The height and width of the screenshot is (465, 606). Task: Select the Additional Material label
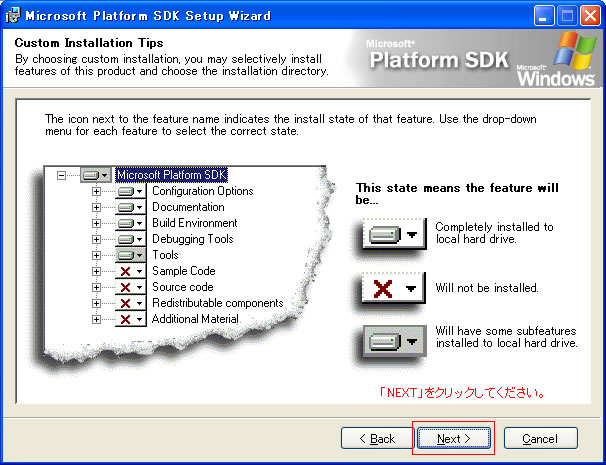(x=195, y=319)
